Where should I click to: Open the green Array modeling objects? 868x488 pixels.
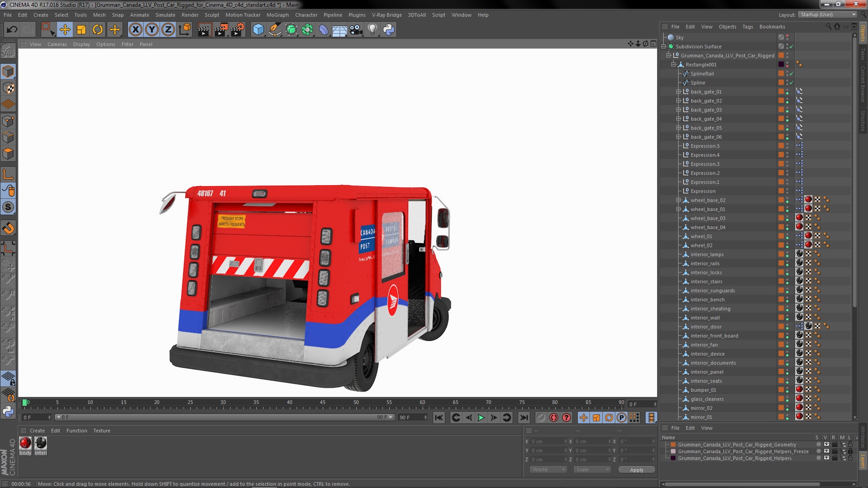coord(307,30)
